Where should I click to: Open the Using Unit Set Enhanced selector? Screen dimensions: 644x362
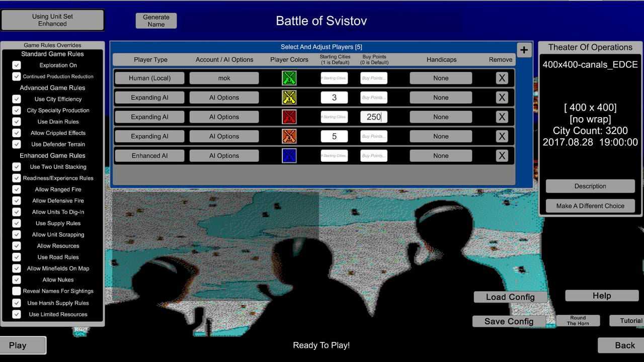pos(52,20)
